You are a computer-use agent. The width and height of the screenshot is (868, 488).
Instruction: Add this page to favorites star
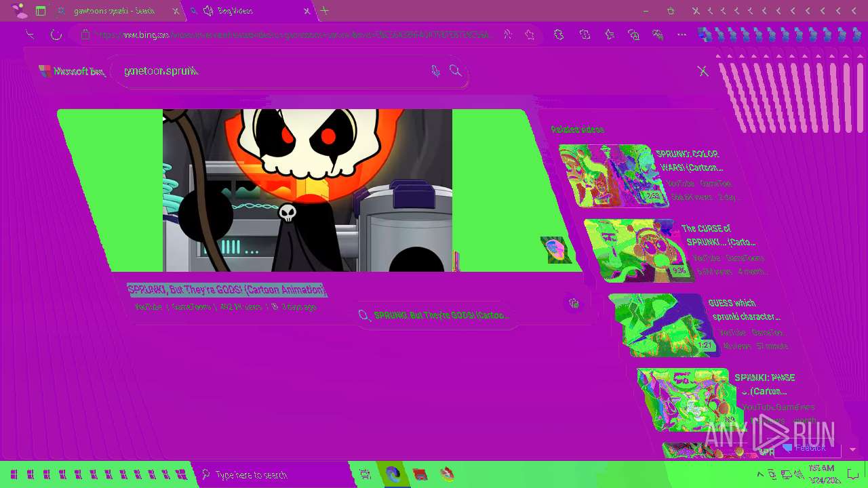pos(530,35)
